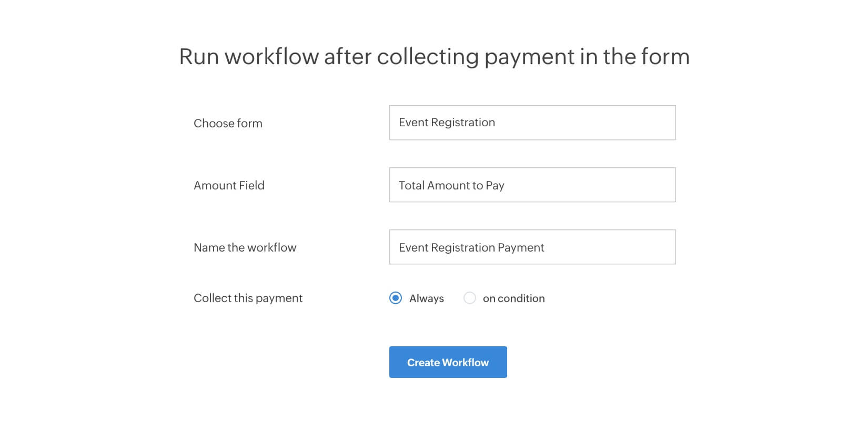Click the "Run workflow after collecting payment" heading
868x421 pixels.
tap(434, 57)
